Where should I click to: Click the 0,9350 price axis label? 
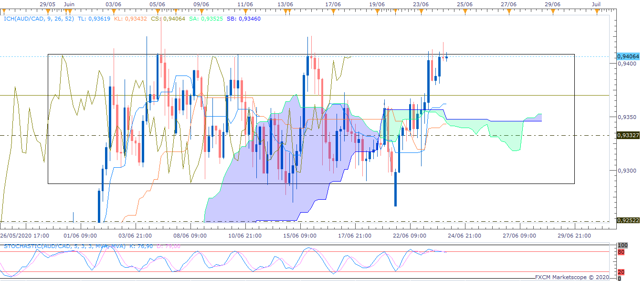click(x=626, y=117)
